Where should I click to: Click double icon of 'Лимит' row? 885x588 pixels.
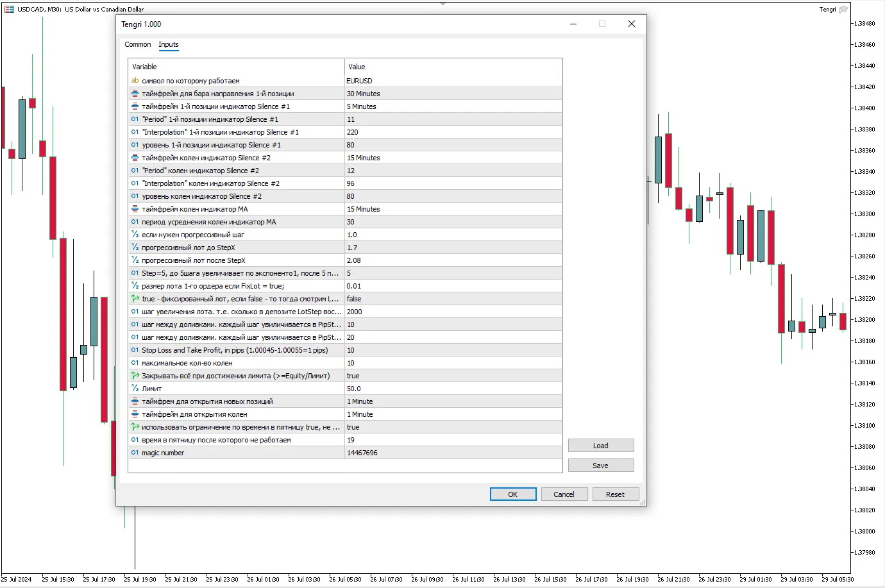(x=135, y=389)
